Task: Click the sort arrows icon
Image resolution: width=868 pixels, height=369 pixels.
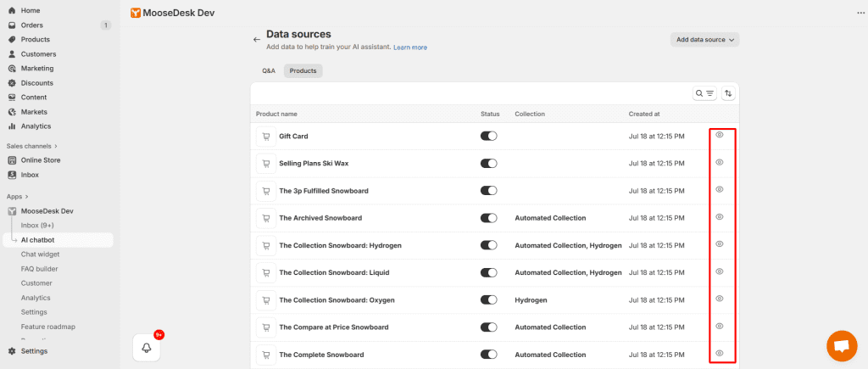Action: point(728,93)
